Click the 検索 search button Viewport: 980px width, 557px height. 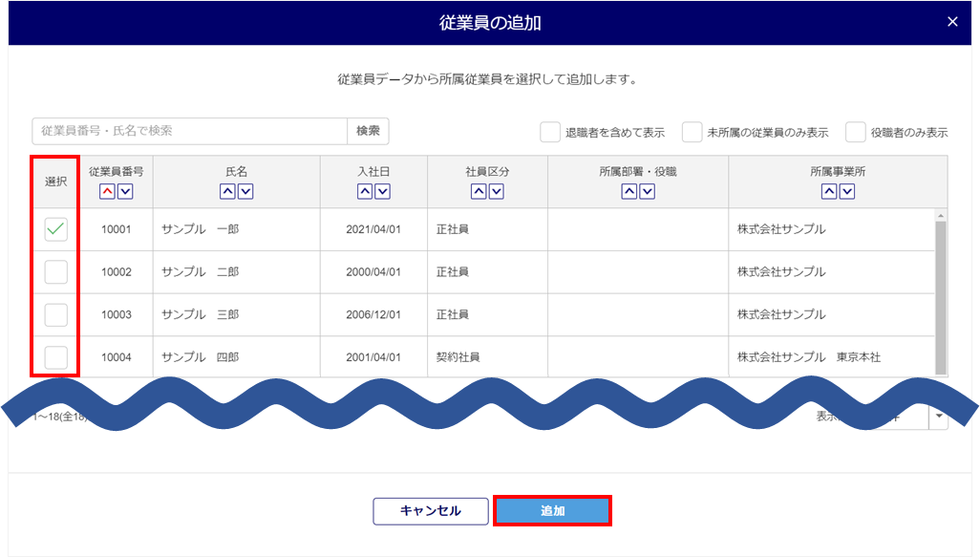tap(368, 131)
